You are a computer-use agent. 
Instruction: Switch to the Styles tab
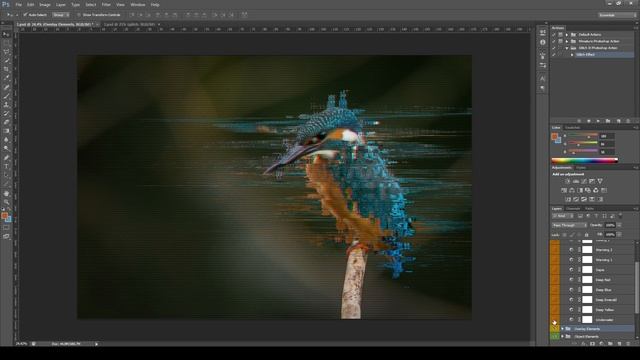pyautogui.click(x=581, y=168)
